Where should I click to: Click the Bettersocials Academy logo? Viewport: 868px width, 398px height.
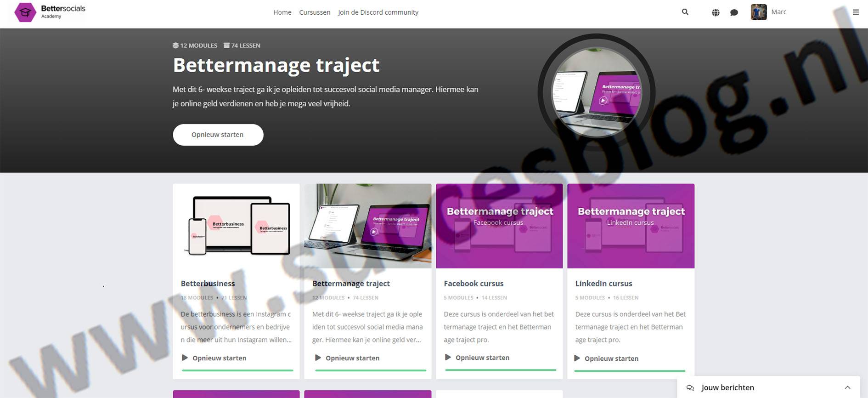pos(50,12)
